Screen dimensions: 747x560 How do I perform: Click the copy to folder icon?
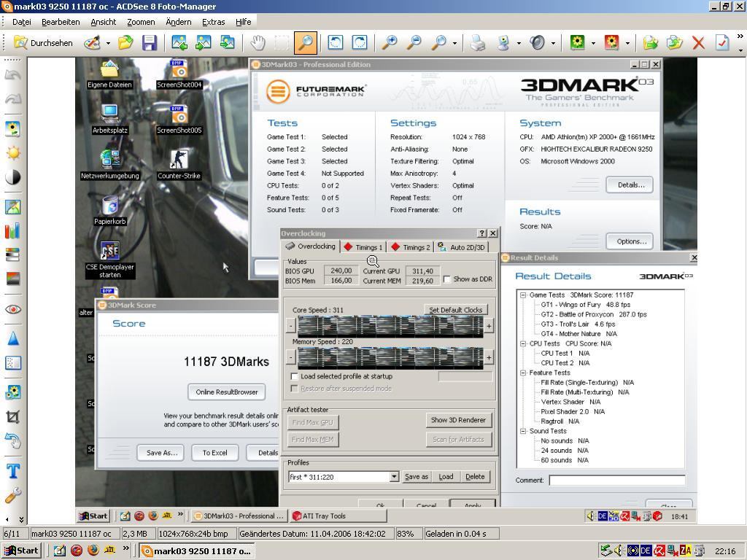650,43
